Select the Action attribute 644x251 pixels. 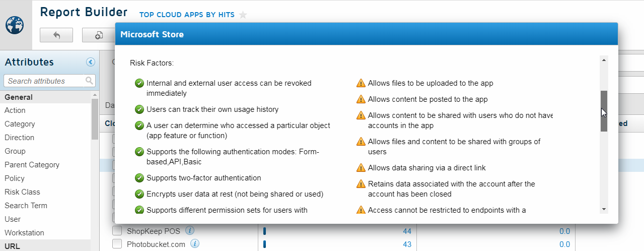[x=15, y=110]
